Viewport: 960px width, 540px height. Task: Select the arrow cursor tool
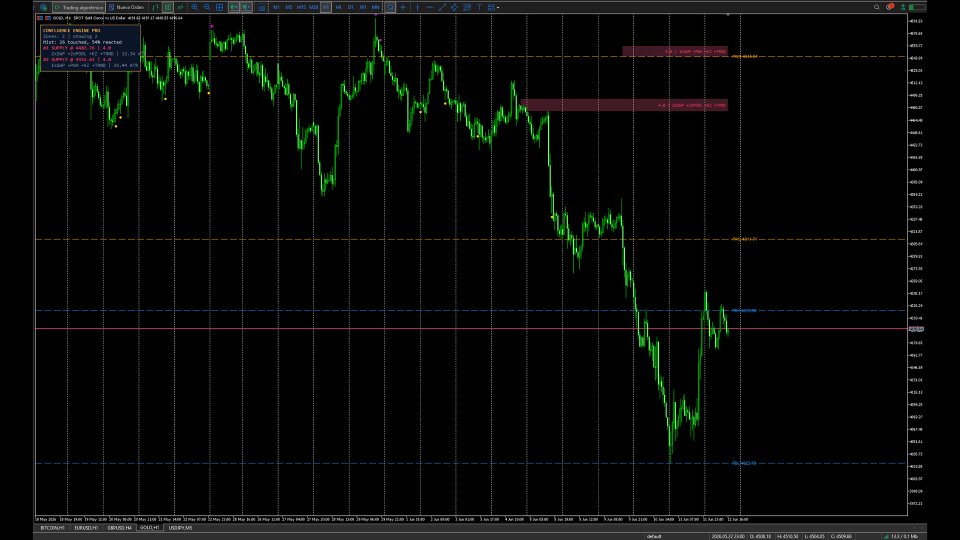tap(391, 7)
